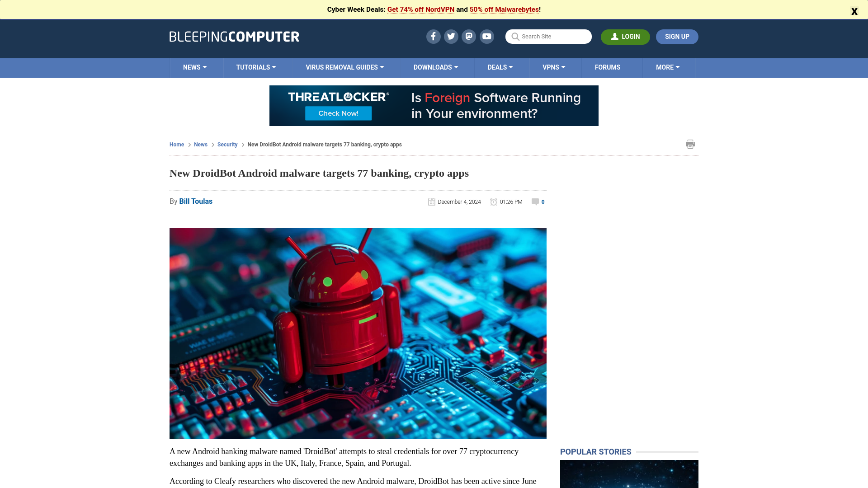The image size is (868, 488).
Task: Click the magnifying glass search icon
Action: pos(515,37)
